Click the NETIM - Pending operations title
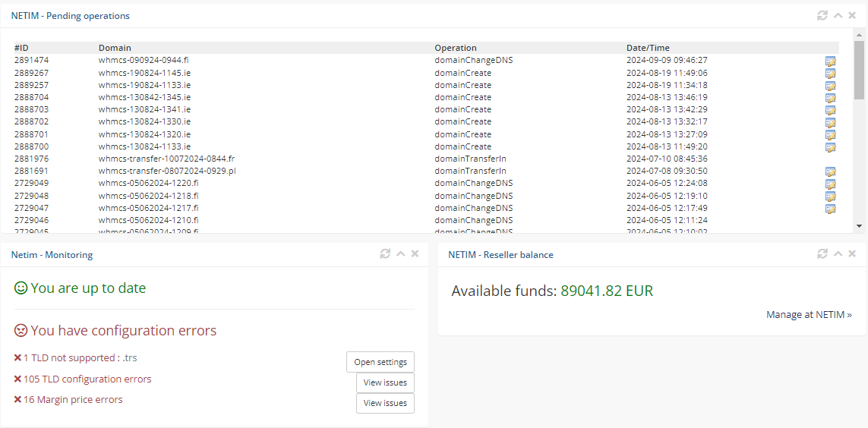The width and height of the screenshot is (868, 428). pos(71,15)
